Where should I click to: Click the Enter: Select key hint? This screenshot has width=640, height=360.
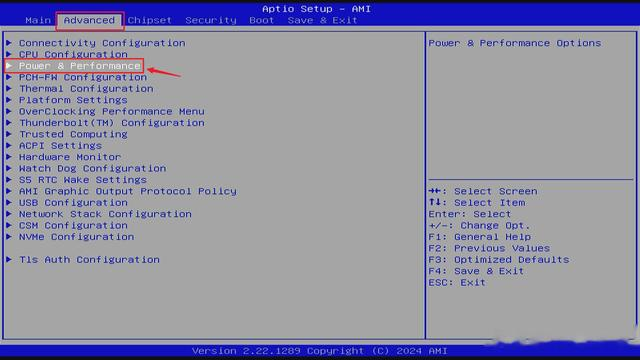click(470, 214)
